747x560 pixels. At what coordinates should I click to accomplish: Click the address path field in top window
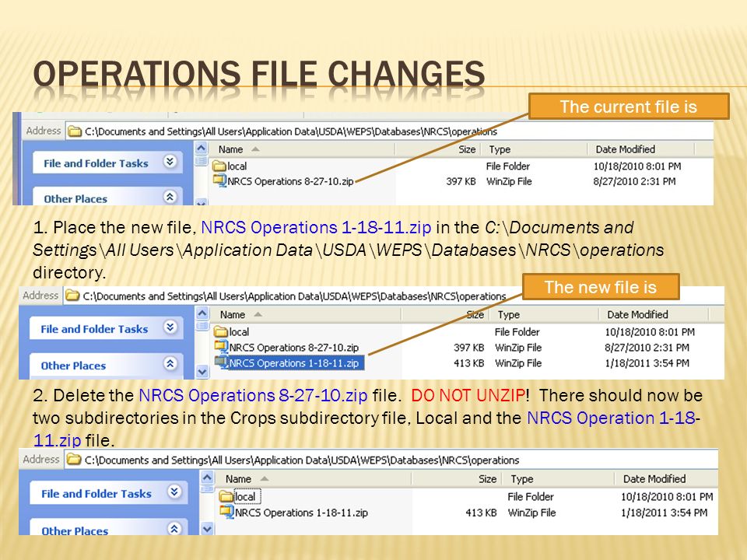pos(389,131)
